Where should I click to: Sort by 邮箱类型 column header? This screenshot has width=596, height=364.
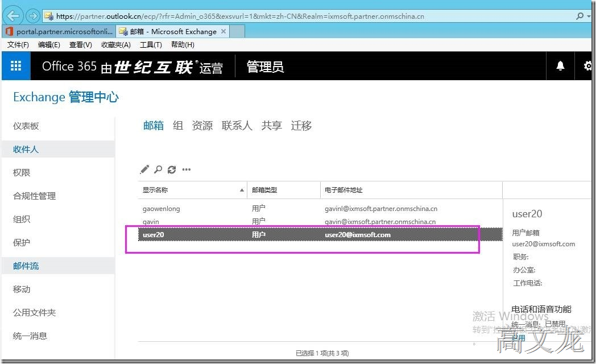pyautogui.click(x=284, y=190)
